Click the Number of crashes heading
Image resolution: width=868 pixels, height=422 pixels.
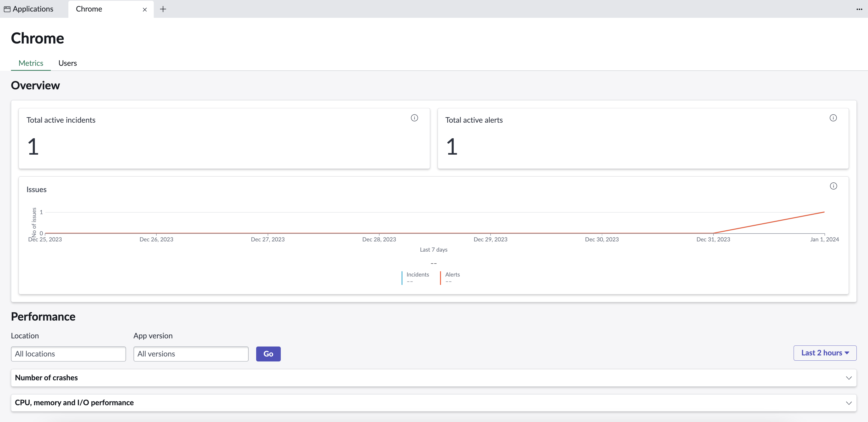point(47,377)
